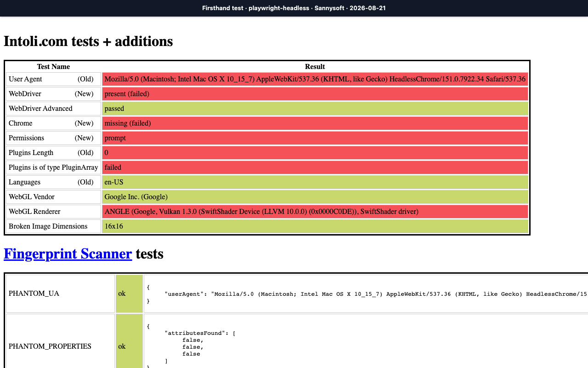Select the 'Permissions (New)' test name cell
The image size is (588, 368).
[x=54, y=138]
